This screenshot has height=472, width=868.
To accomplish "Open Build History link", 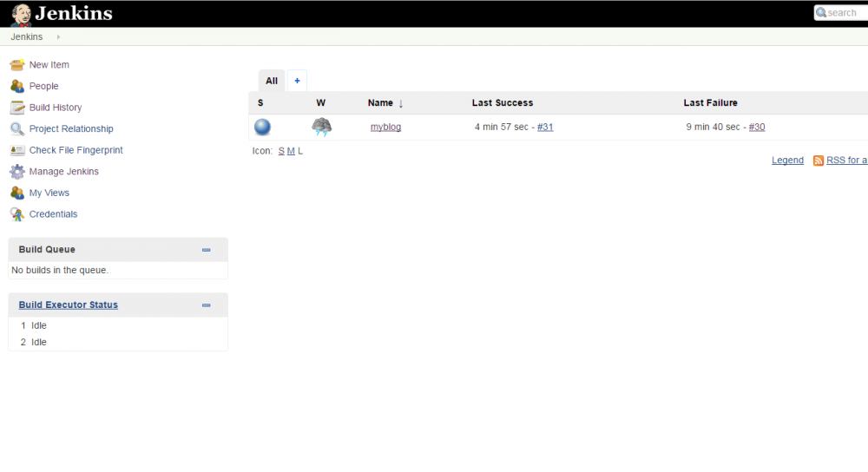I will [x=56, y=108].
